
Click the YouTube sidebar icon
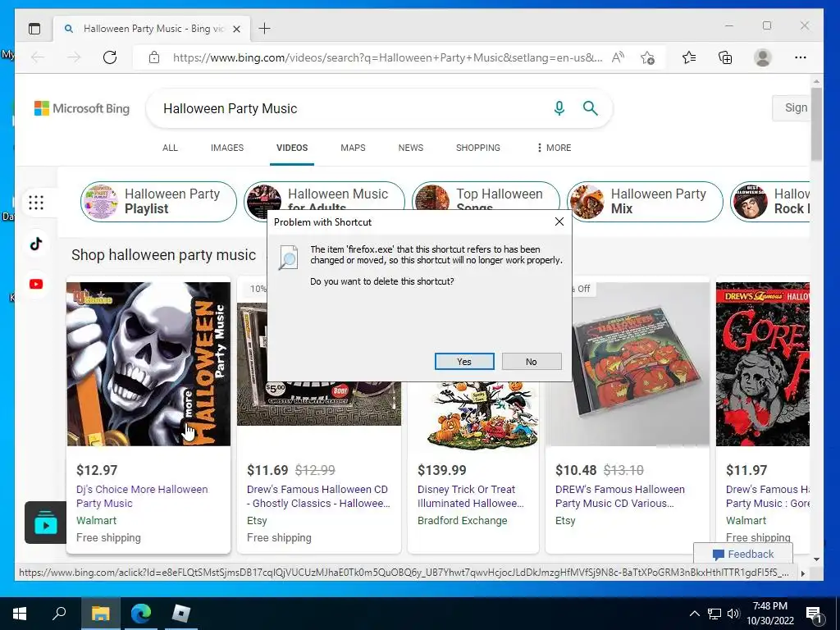pyautogui.click(x=36, y=284)
